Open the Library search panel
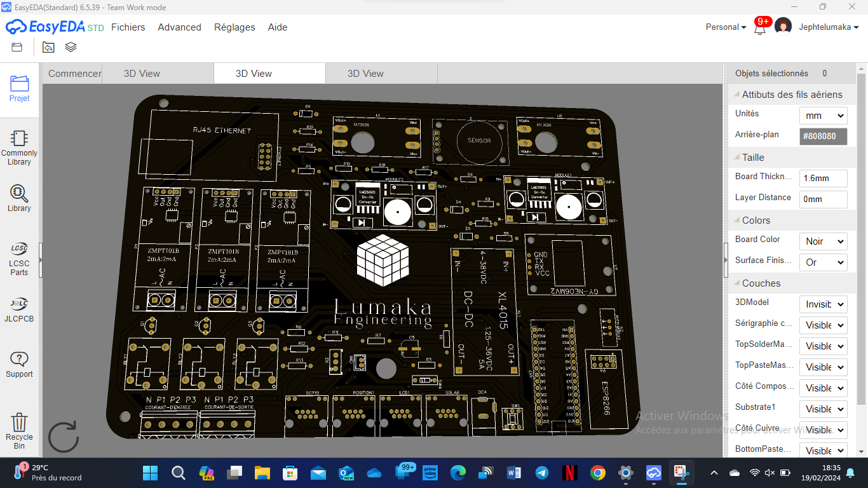868x488 pixels. (19, 198)
